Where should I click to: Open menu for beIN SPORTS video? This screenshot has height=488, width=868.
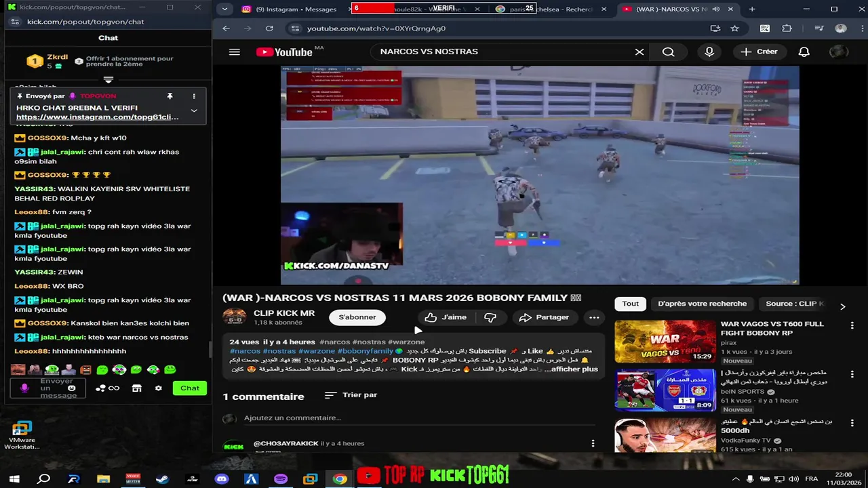click(852, 375)
